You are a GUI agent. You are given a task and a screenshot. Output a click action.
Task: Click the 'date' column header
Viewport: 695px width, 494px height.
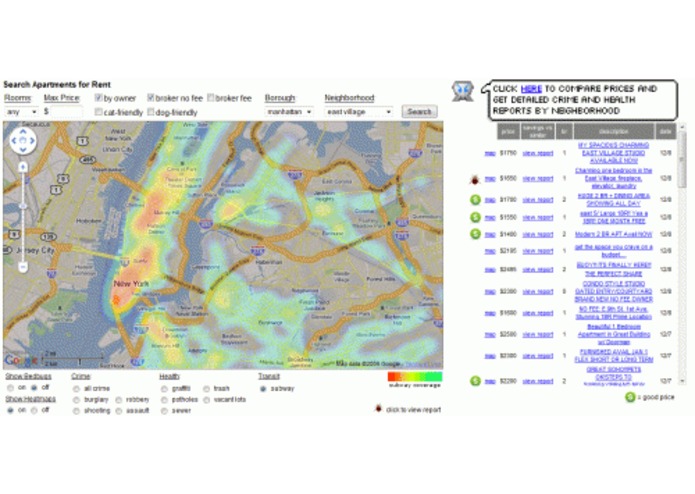pos(665,132)
